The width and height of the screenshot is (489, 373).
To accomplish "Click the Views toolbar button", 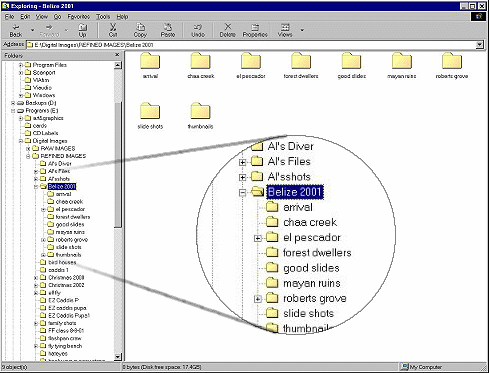I will pos(285,30).
